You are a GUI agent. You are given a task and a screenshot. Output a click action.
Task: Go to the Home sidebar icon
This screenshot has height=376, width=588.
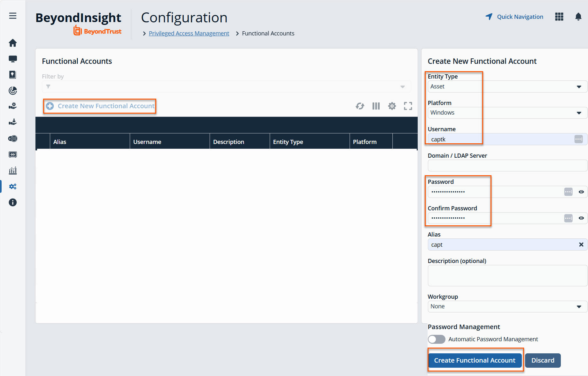(13, 43)
